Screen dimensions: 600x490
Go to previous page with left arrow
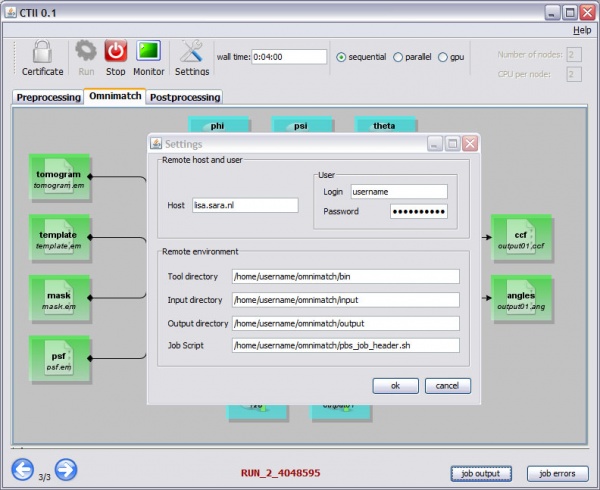point(23,469)
